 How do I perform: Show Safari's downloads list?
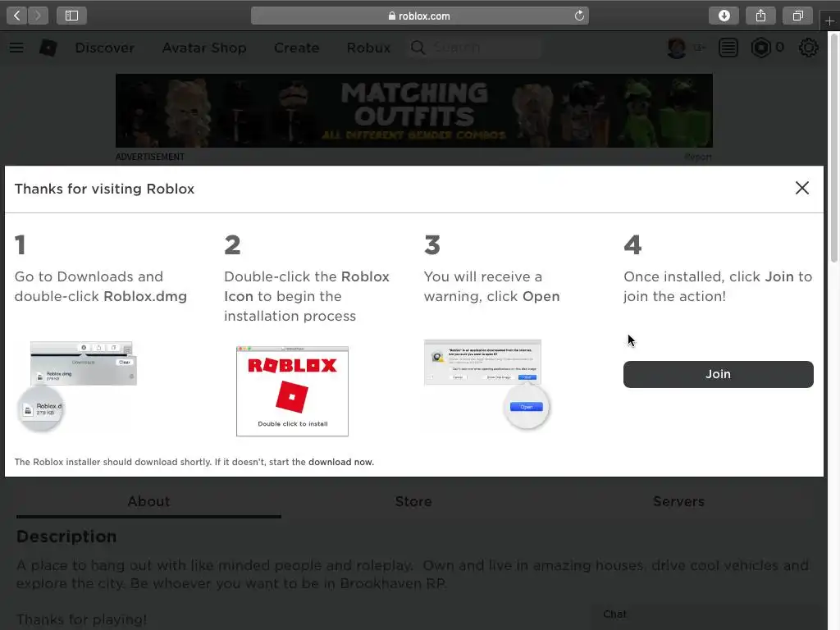tap(724, 16)
